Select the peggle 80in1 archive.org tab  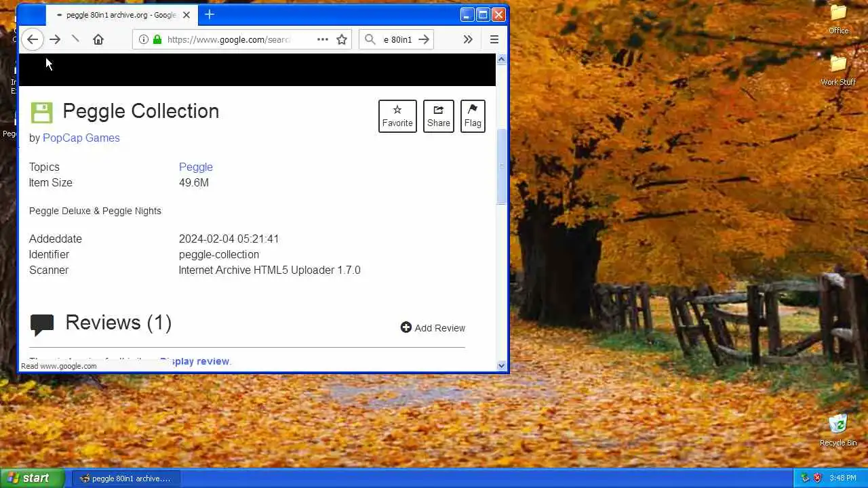coord(121,15)
